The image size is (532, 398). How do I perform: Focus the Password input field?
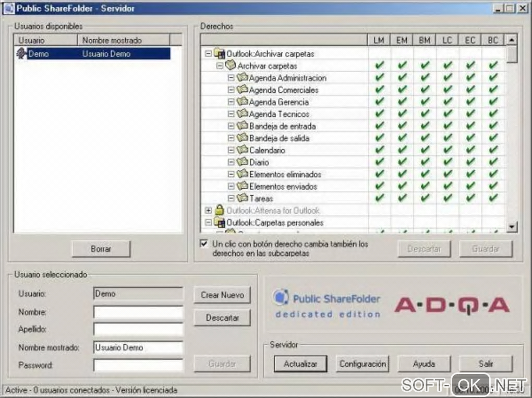[138, 366]
